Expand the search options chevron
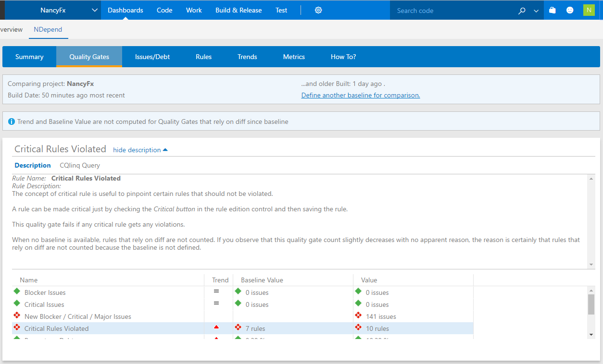The height and width of the screenshot is (364, 603). pos(535,10)
